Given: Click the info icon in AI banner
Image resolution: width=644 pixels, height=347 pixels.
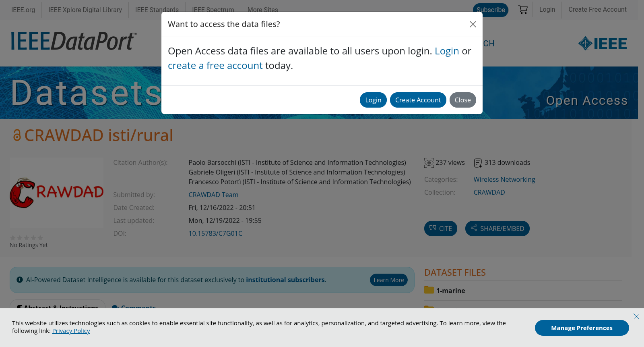Looking at the screenshot, I should coord(20,280).
